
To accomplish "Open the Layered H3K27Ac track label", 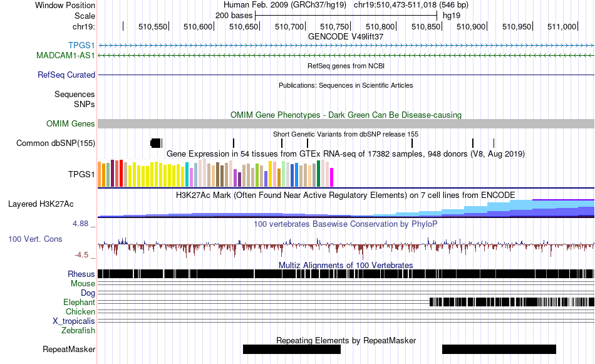I will coord(41,204).
